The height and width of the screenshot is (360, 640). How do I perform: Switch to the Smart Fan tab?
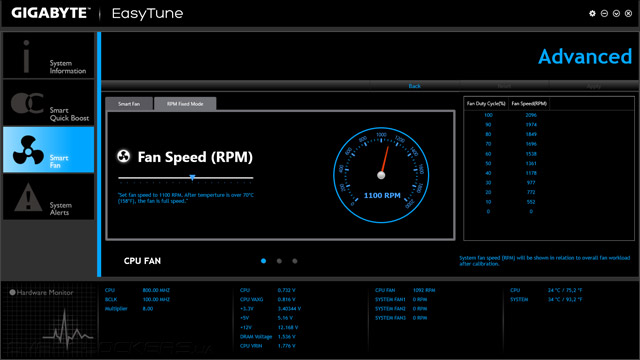coord(129,104)
